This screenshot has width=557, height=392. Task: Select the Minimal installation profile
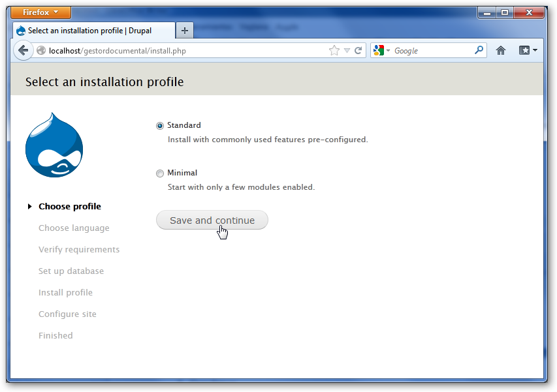click(x=160, y=173)
